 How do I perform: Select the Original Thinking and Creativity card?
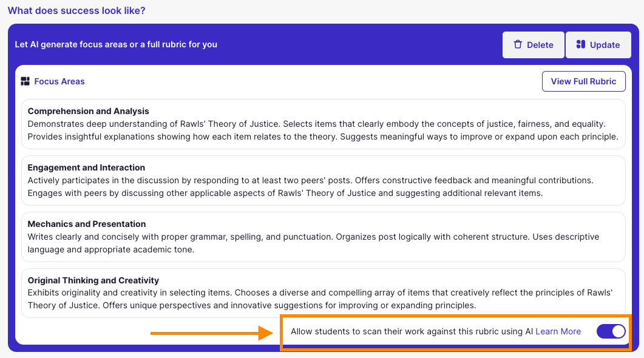coord(323,292)
